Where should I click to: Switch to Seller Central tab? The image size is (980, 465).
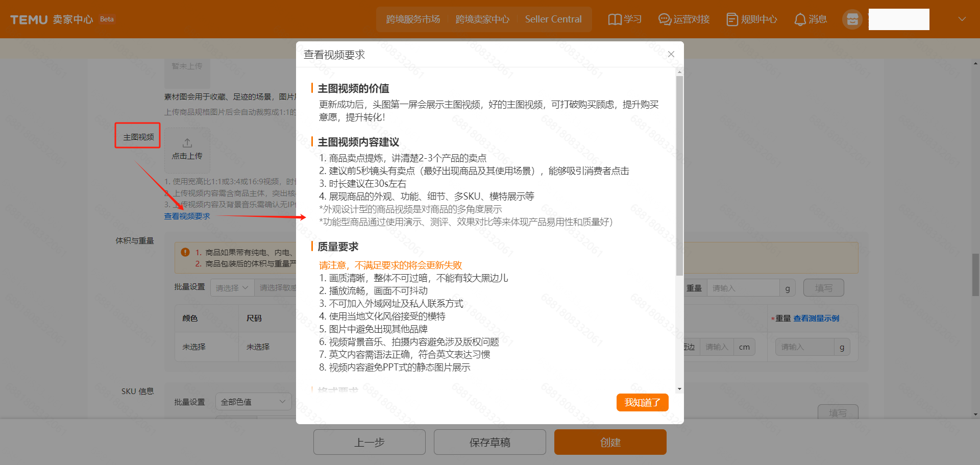point(553,19)
